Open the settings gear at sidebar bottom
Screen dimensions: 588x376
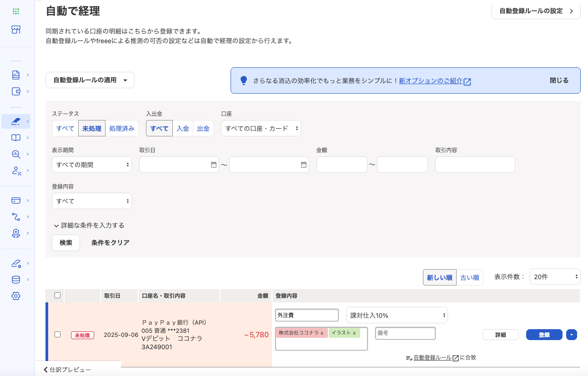(16, 296)
